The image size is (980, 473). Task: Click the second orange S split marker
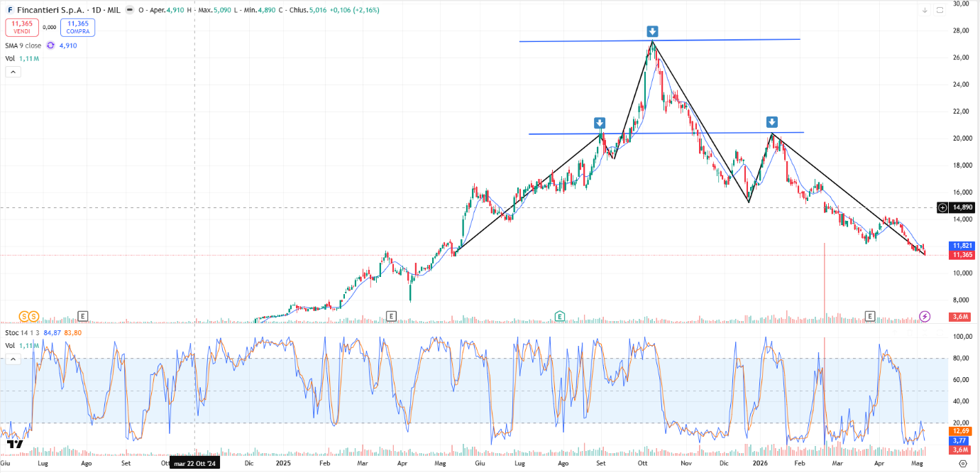pos(33,316)
